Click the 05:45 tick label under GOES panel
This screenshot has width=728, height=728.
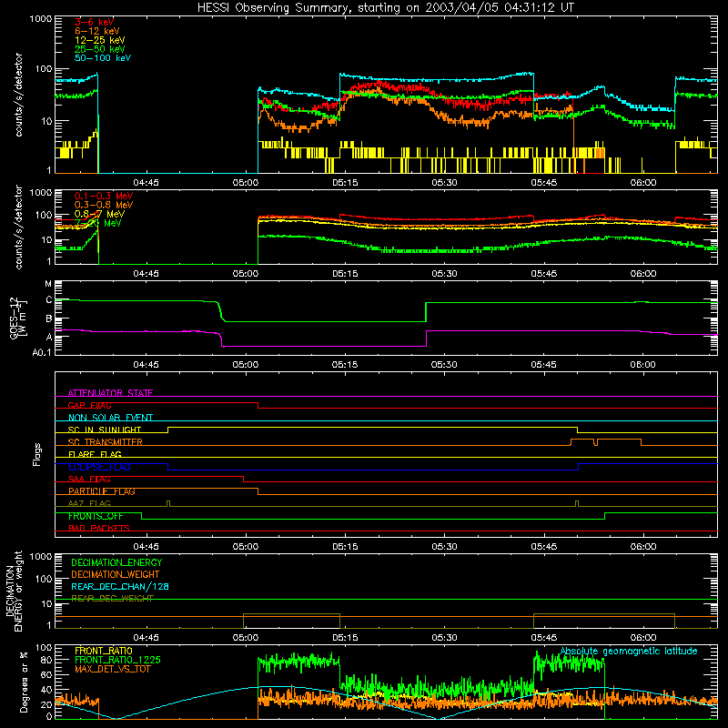point(543,365)
